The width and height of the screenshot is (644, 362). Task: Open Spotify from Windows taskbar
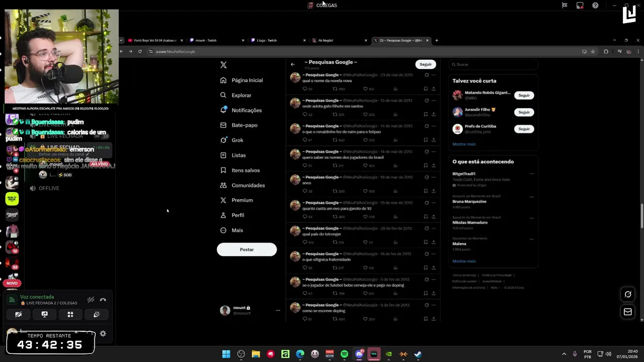(x=344, y=354)
